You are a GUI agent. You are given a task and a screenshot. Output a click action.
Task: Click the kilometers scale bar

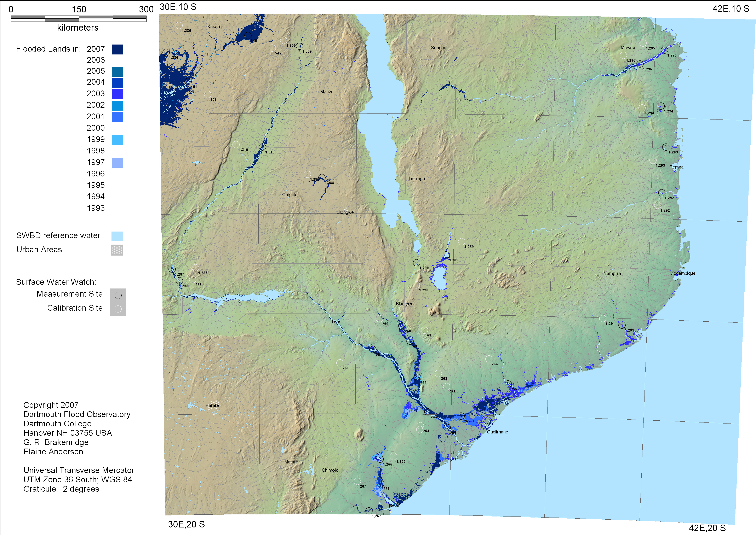pos(78,19)
